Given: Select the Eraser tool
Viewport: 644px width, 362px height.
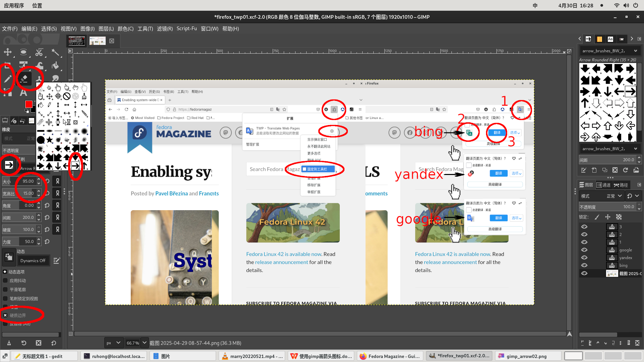Looking at the screenshot, I should tap(24, 79).
